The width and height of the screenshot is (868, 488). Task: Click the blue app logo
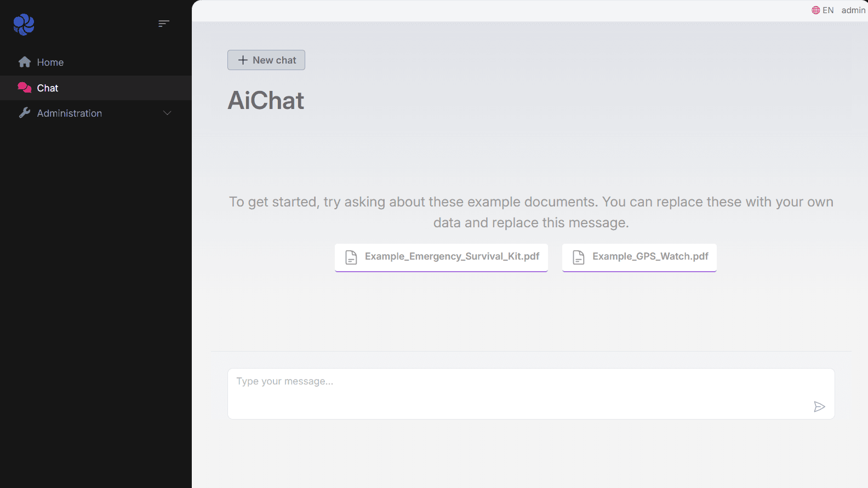pos(24,24)
